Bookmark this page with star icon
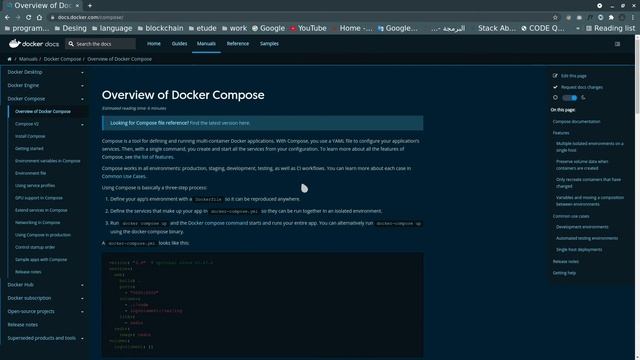 (555, 18)
